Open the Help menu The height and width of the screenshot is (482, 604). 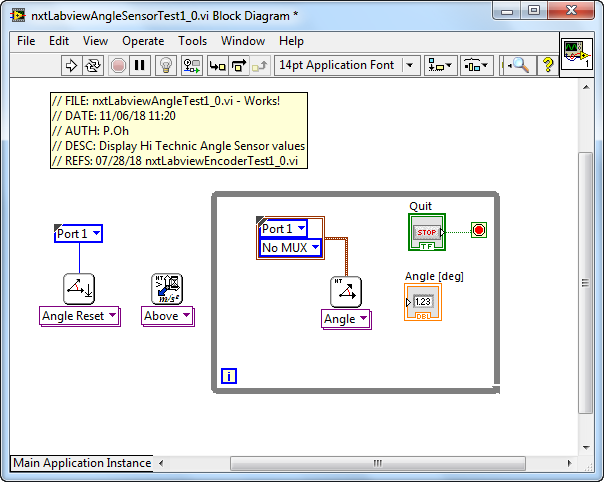tap(291, 41)
